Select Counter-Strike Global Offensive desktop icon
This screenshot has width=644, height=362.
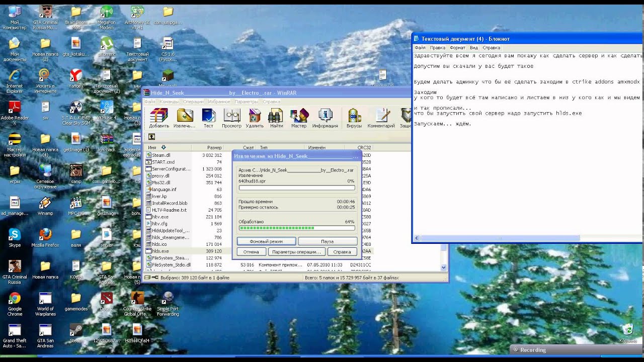137,298
